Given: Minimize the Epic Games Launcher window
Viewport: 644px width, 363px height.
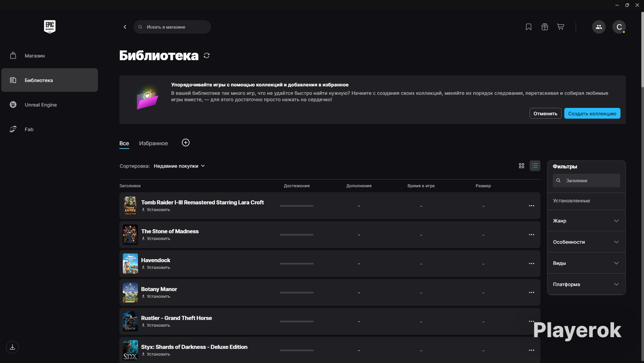Looking at the screenshot, I should [617, 5].
